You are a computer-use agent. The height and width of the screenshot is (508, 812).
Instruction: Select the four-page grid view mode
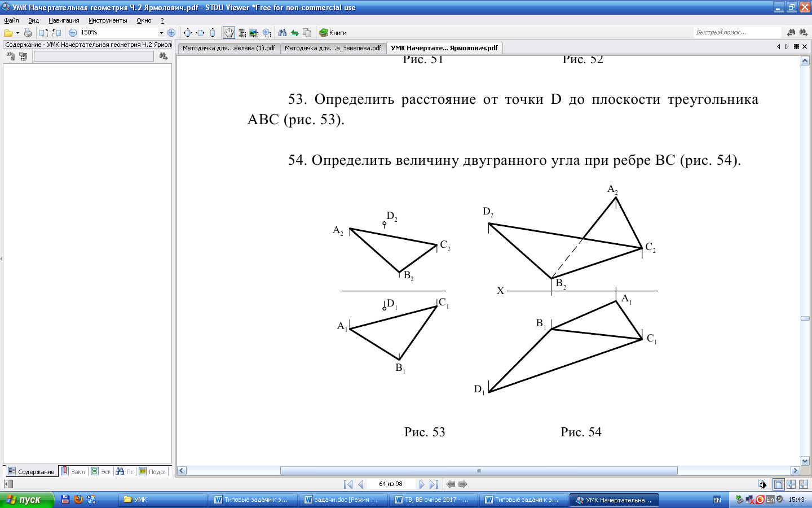pyautogui.click(x=791, y=484)
